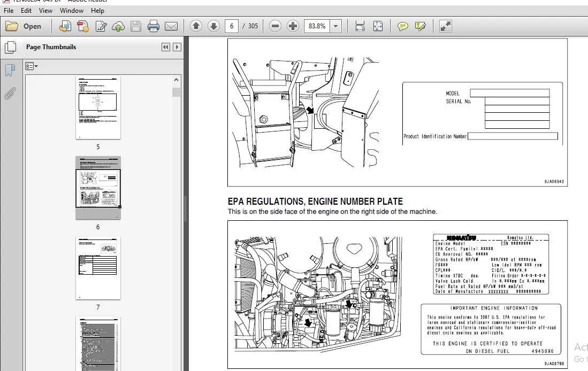The width and height of the screenshot is (588, 371).
Task: Send file by email envelope icon
Action: tap(171, 26)
